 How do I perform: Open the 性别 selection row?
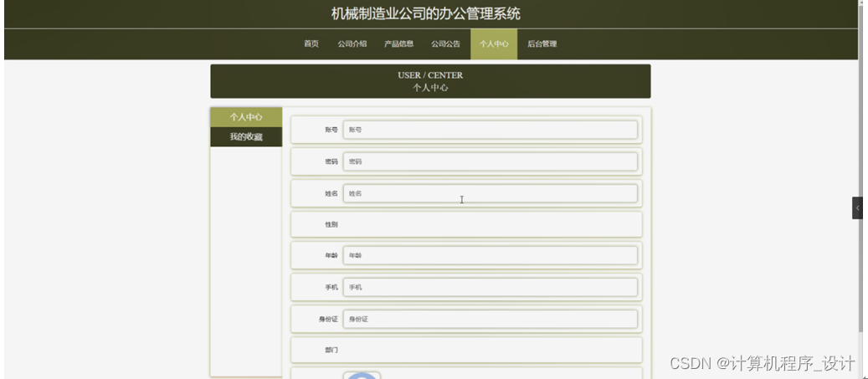click(x=466, y=224)
